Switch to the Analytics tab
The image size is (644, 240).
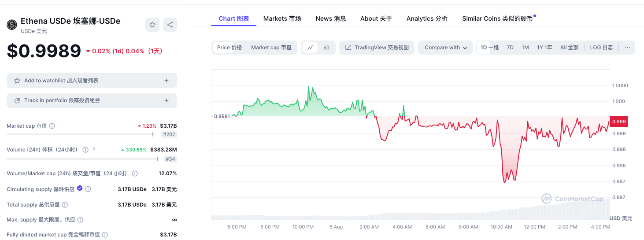(426, 18)
